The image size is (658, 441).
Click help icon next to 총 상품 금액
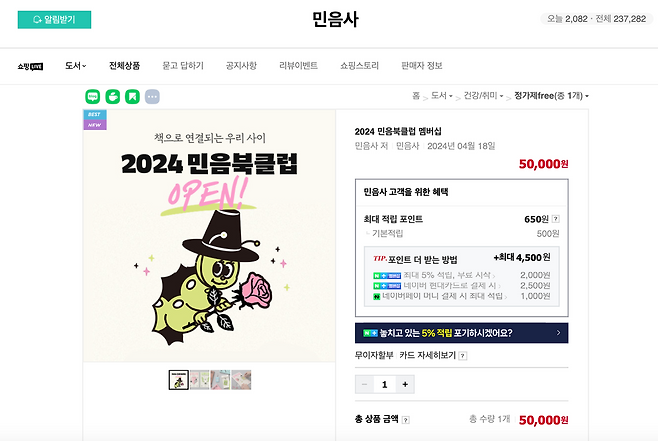coord(408,419)
